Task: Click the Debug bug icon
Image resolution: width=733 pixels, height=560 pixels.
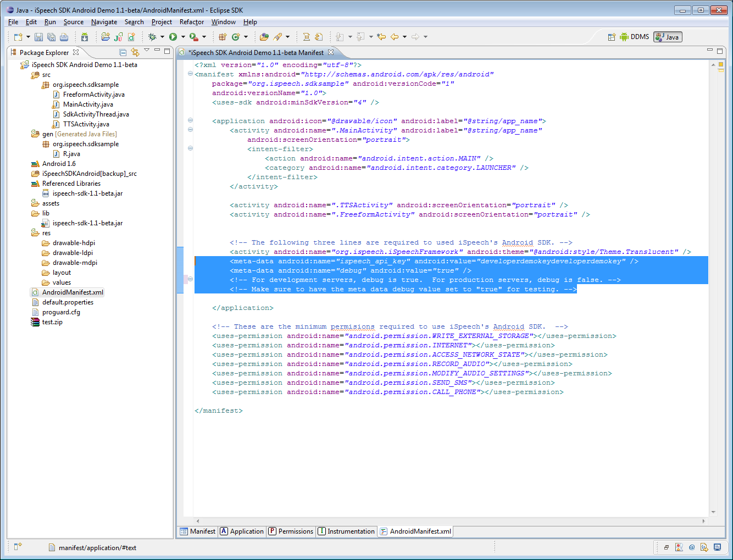Action: coord(152,37)
